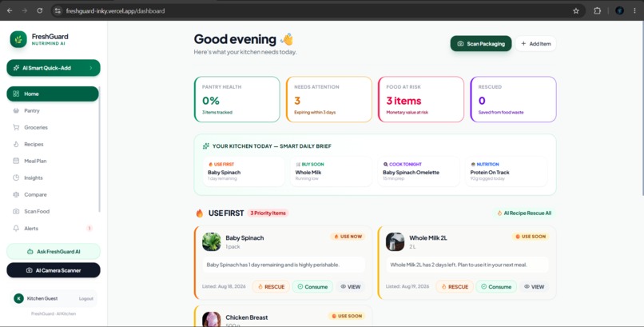This screenshot has height=327, width=644.
Task: Go back in the browser
Action: (10, 10)
